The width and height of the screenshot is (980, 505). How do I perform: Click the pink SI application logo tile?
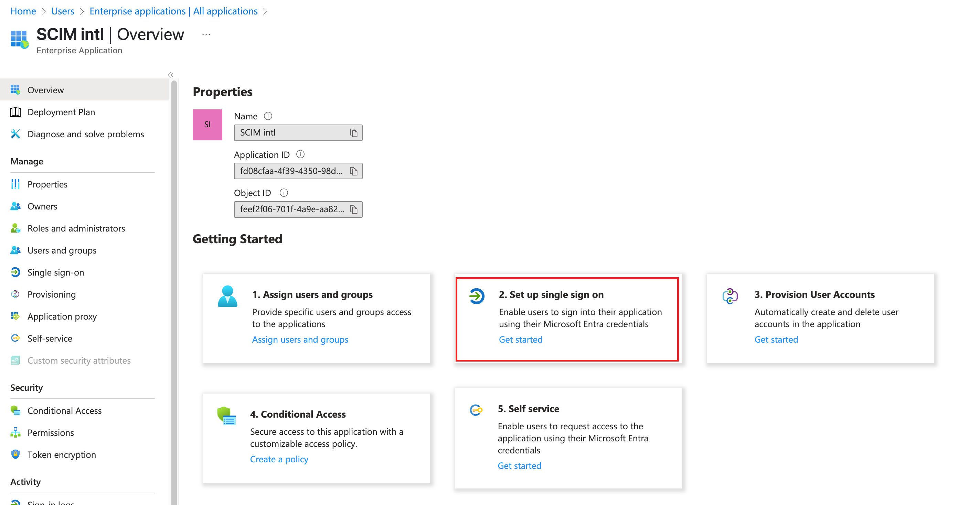[x=207, y=125]
